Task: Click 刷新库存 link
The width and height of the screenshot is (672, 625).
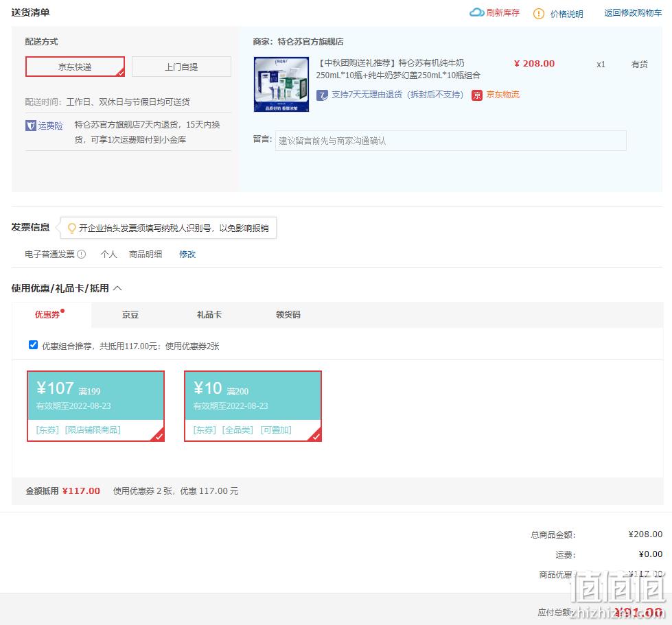Action: pyautogui.click(x=502, y=13)
